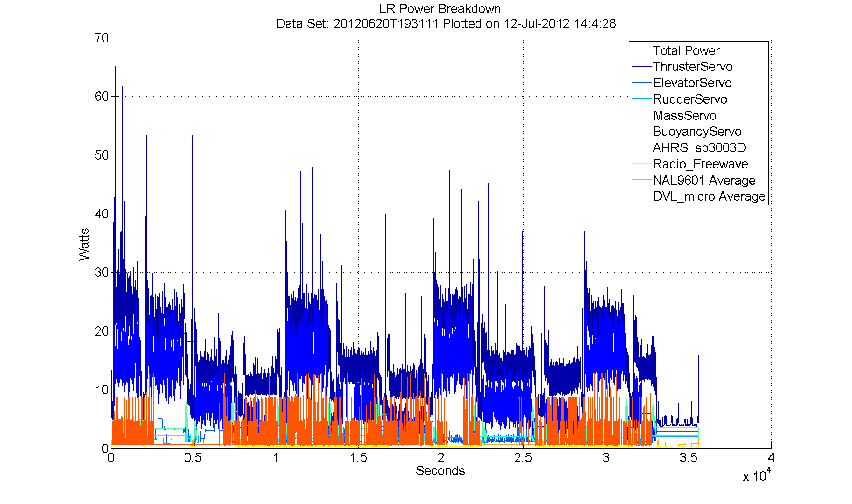The height and width of the screenshot is (504, 852).
Task: Select the DVL_micro Average legend entry
Action: click(x=709, y=196)
